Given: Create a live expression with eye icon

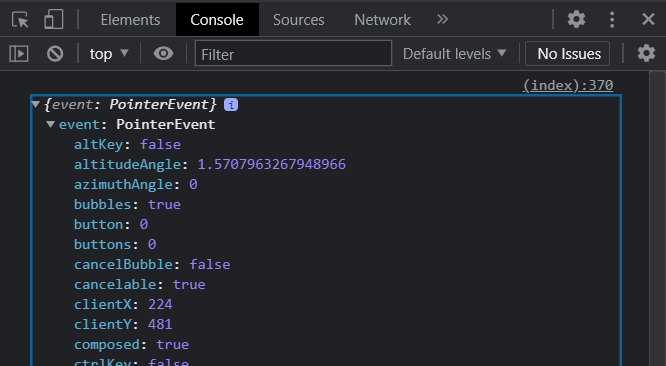Looking at the screenshot, I should pyautogui.click(x=163, y=53).
